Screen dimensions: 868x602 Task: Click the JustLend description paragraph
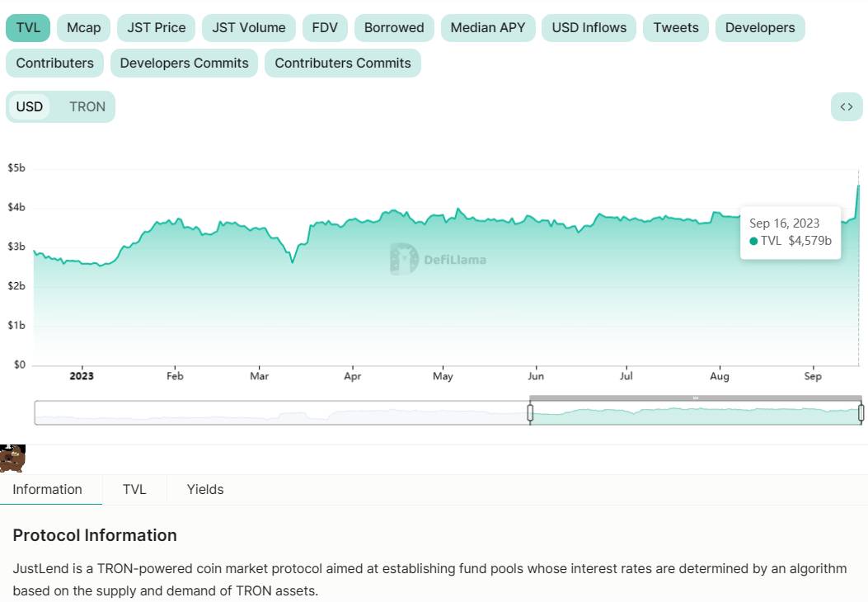[429, 579]
